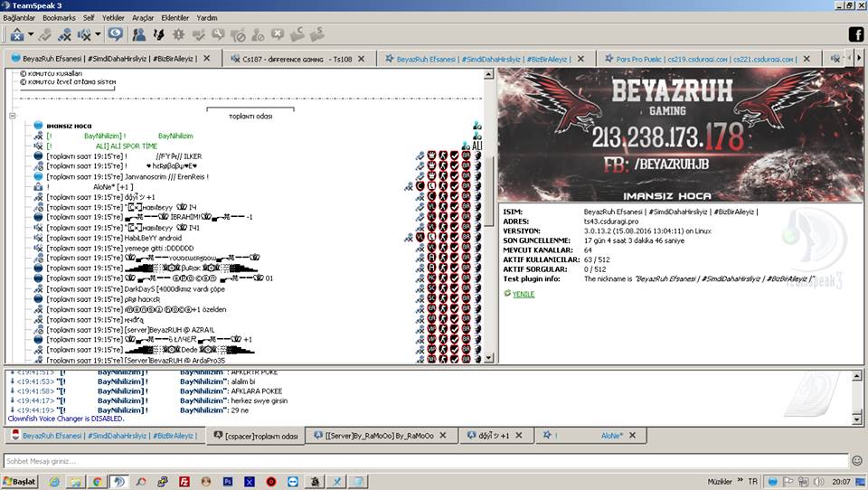The image size is (868, 490).
Task: Select the HabiLBeYY android user row
Action: 258,238
